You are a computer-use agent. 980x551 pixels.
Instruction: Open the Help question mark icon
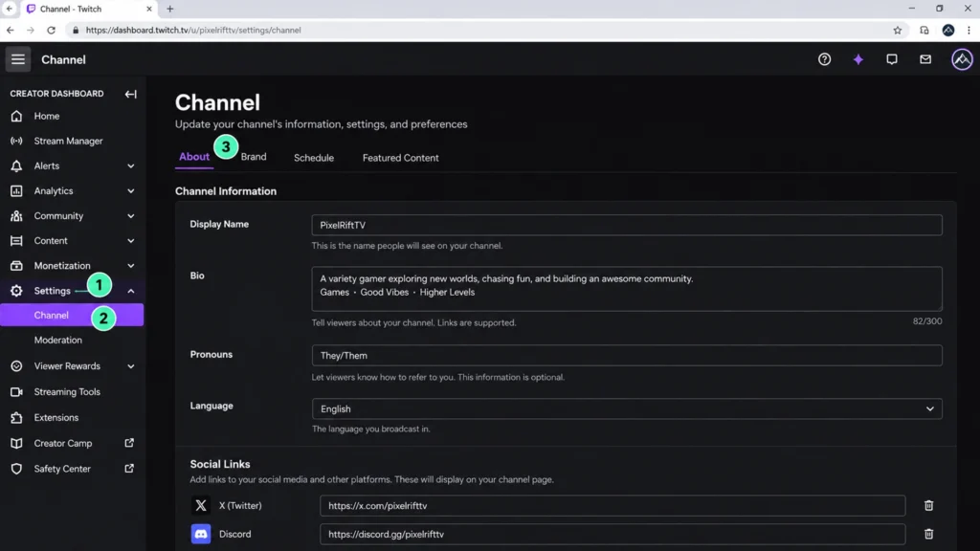824,59
